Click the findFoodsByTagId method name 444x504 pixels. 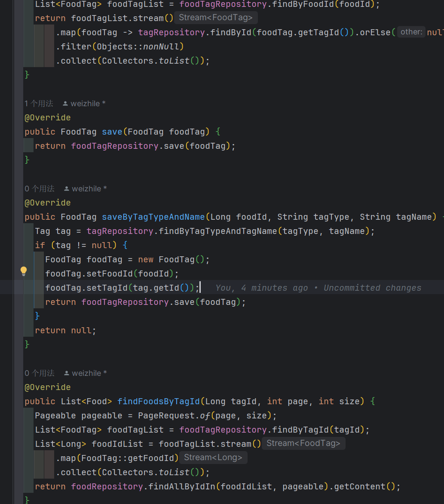click(159, 402)
